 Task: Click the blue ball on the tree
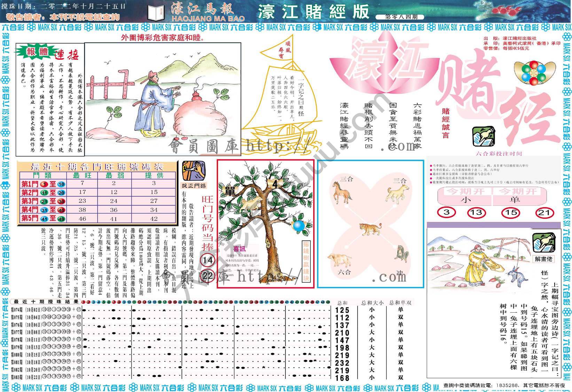tap(299, 226)
